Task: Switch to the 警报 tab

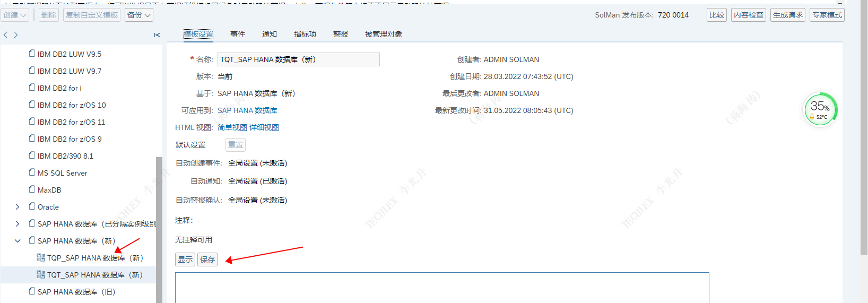Action: click(341, 34)
